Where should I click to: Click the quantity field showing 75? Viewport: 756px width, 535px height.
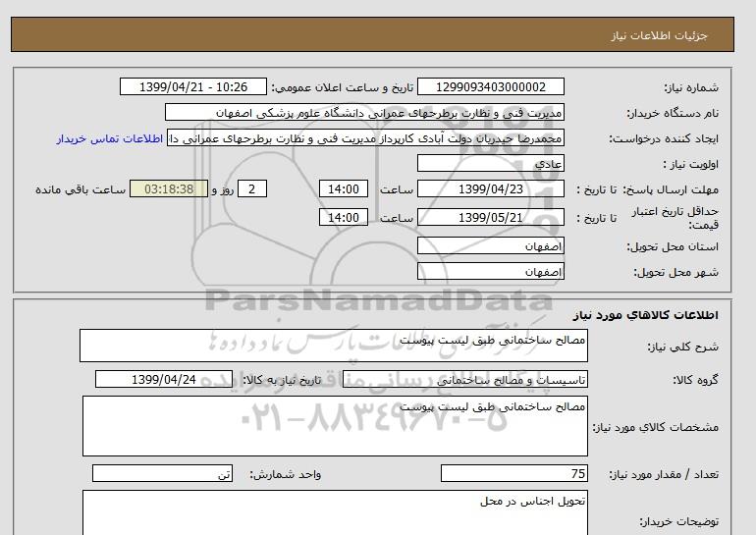tap(513, 473)
